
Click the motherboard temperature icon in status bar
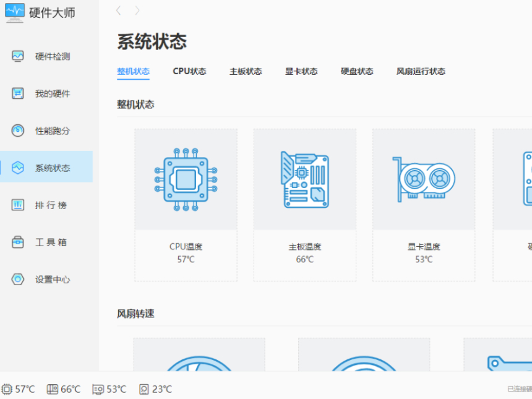52,389
